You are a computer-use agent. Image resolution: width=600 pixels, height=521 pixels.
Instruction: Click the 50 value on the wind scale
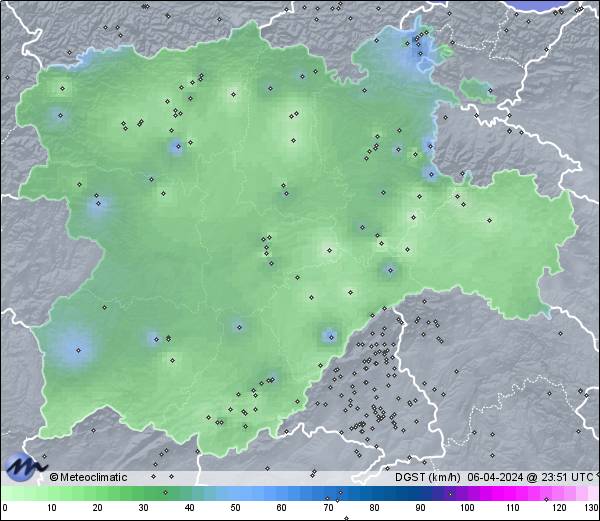(x=235, y=508)
